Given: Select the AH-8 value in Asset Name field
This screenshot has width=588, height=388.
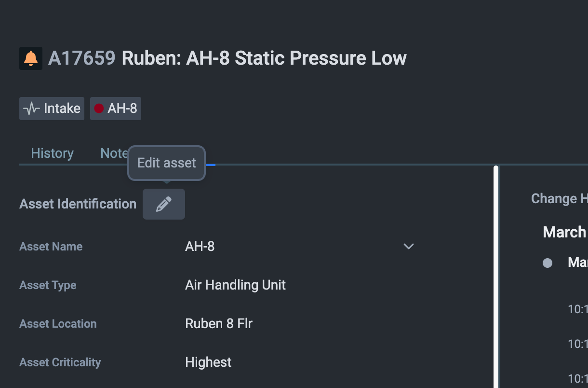Looking at the screenshot, I should pos(200,247).
